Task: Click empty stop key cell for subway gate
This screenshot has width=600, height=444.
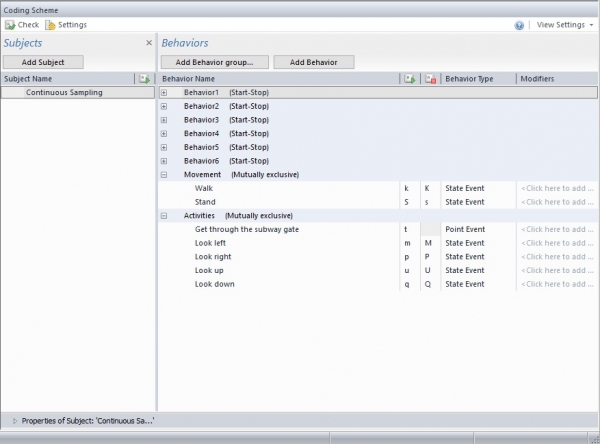Action: click(x=430, y=229)
